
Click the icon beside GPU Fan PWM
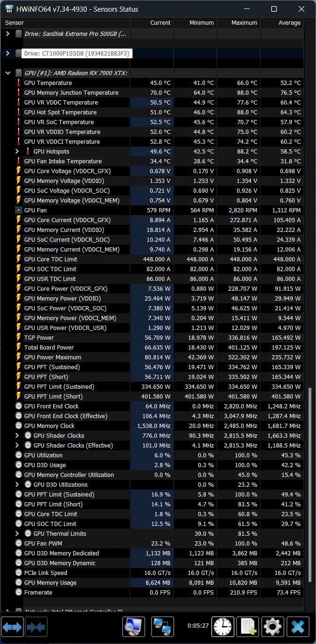point(19,543)
